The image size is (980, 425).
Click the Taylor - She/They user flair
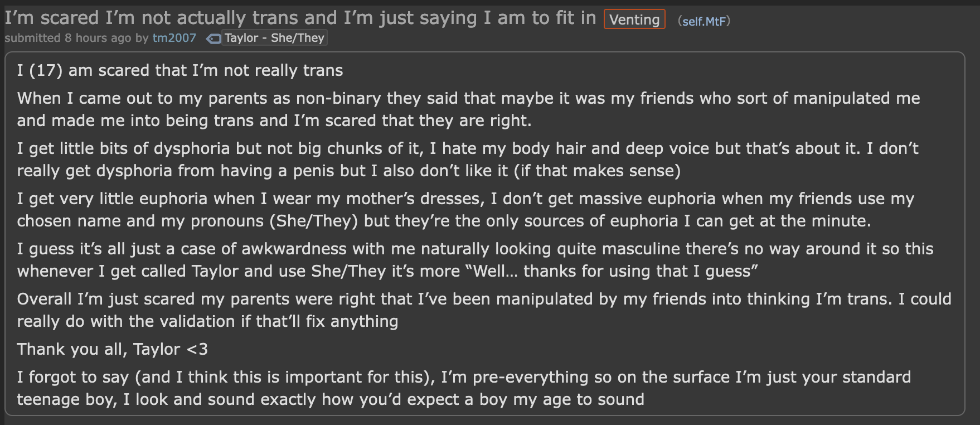point(274,38)
